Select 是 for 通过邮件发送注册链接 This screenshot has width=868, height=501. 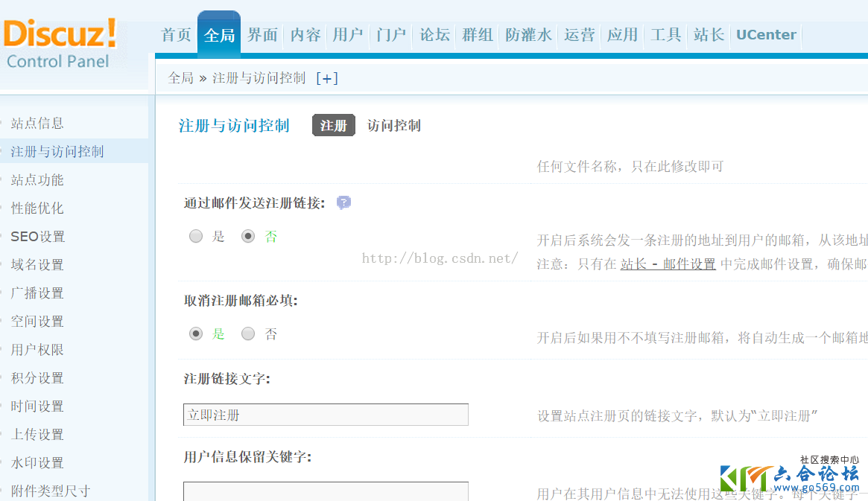pyautogui.click(x=195, y=236)
